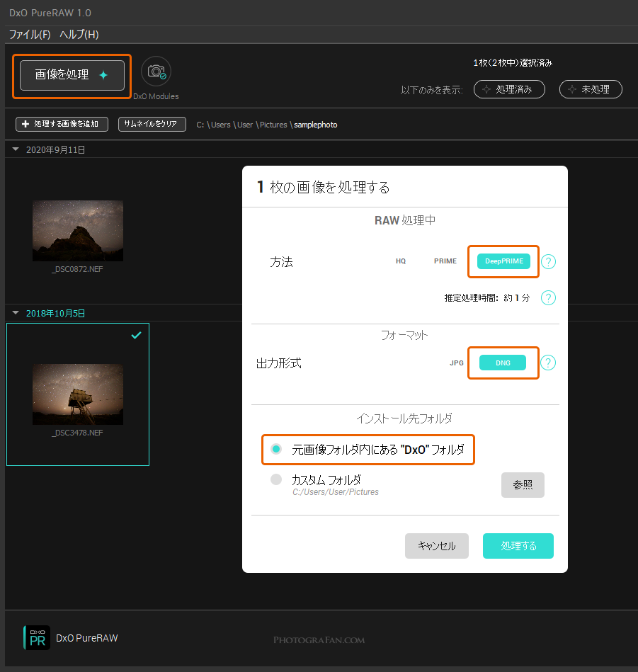Viewport: 638px width, 672px height.
Task: Select PRIME processing method
Action: point(445,261)
